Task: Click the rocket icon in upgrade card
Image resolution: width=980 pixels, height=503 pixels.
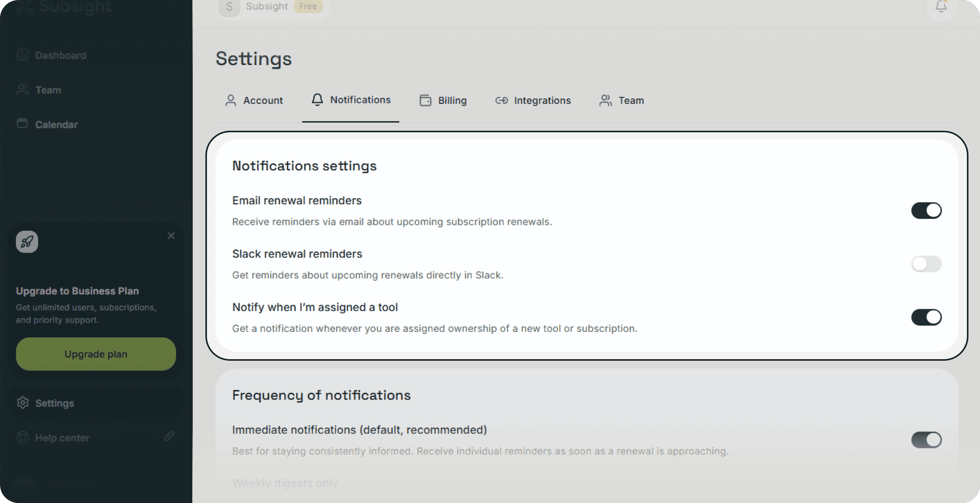Action: 27,242
